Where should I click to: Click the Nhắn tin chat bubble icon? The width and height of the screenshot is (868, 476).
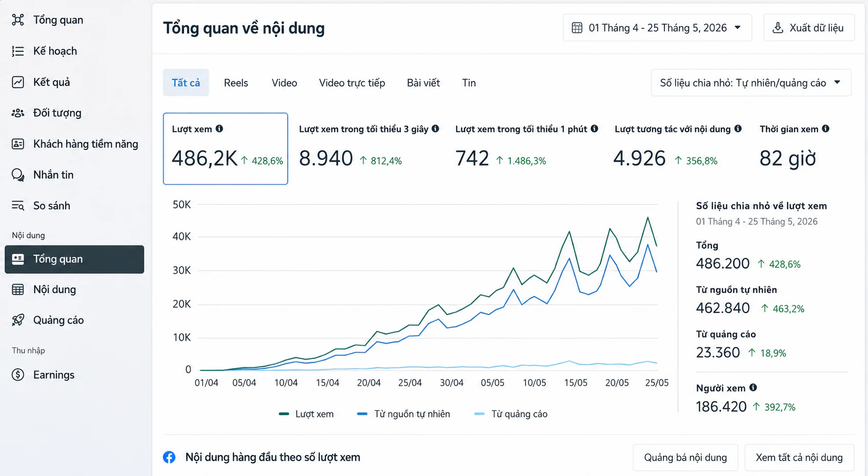(x=18, y=175)
